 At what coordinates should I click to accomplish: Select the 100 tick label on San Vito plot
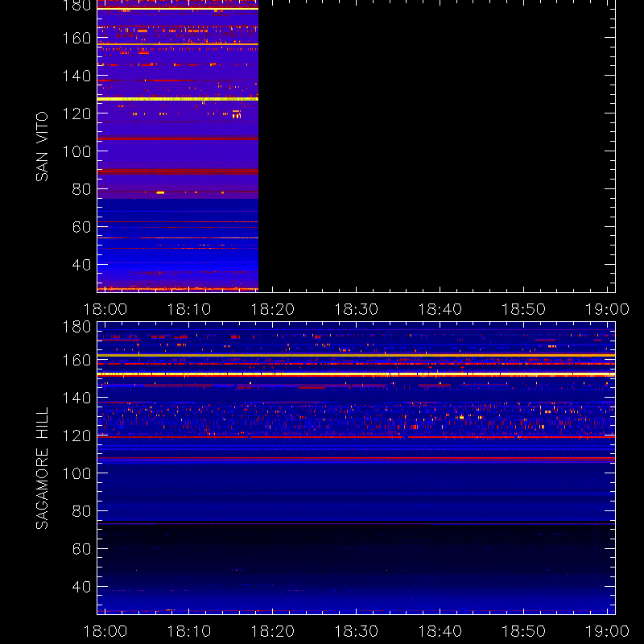click(76, 151)
